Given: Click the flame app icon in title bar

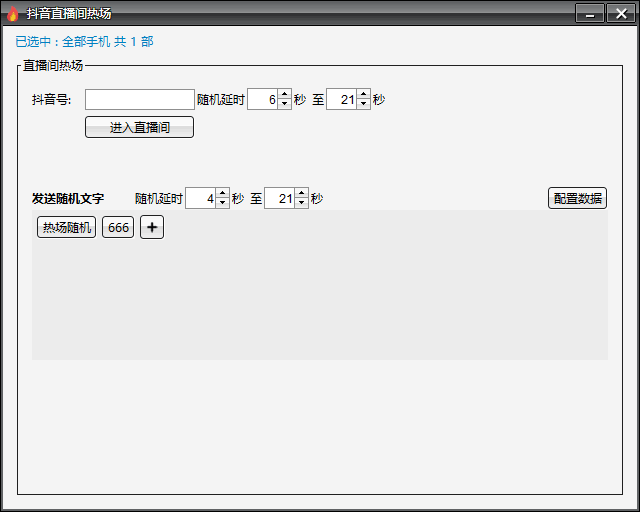Looking at the screenshot, I should click(x=13, y=14).
